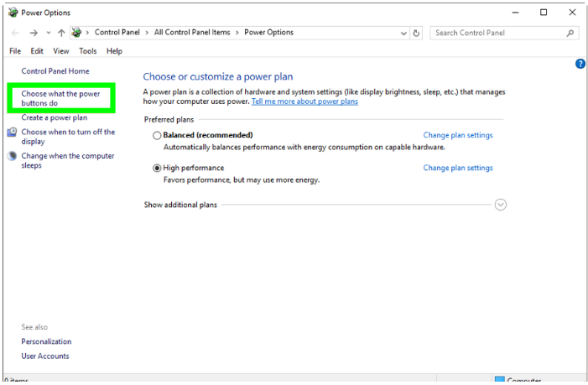This screenshot has width=588, height=385.
Task: Open help via blue question mark icon
Action: click(580, 64)
